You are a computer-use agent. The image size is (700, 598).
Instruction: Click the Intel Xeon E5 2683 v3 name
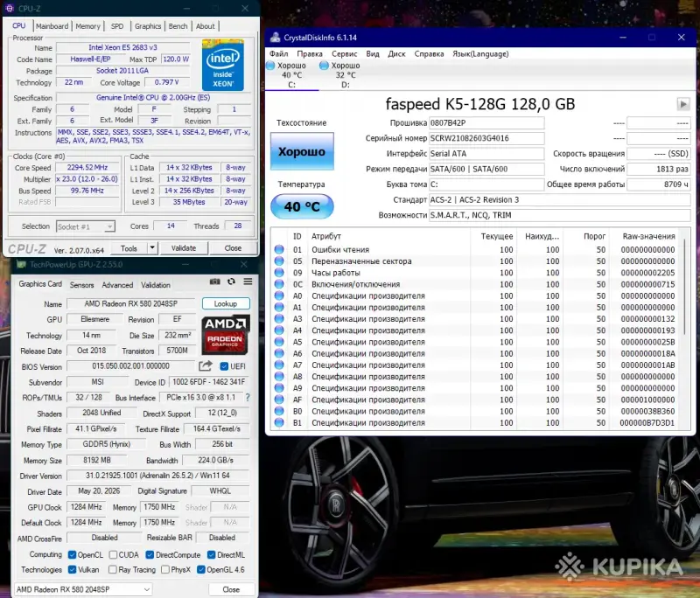(x=122, y=47)
